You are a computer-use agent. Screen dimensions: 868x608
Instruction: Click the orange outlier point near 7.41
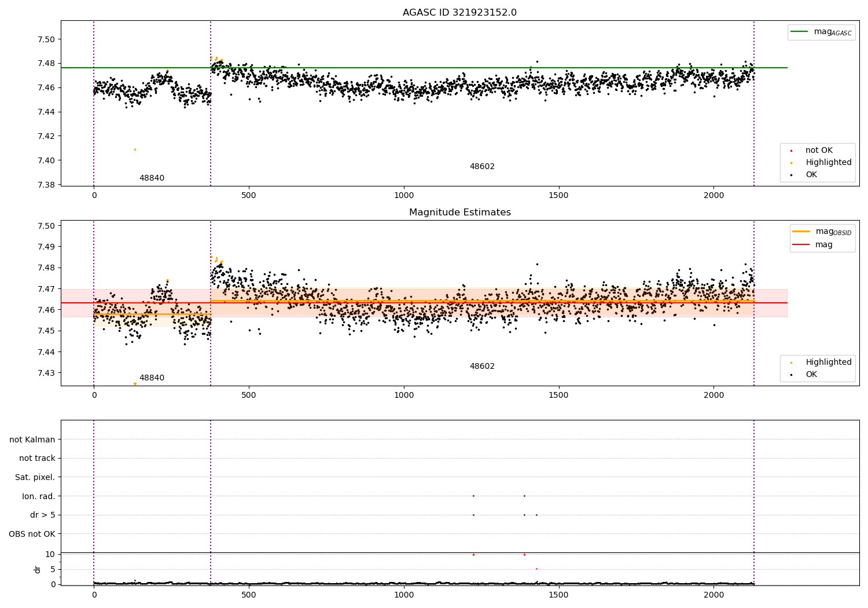tap(135, 149)
